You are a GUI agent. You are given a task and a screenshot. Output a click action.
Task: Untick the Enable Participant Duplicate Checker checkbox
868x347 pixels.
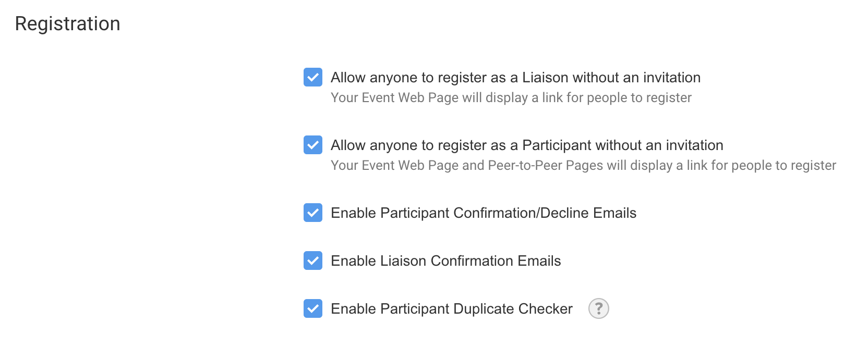[313, 309]
